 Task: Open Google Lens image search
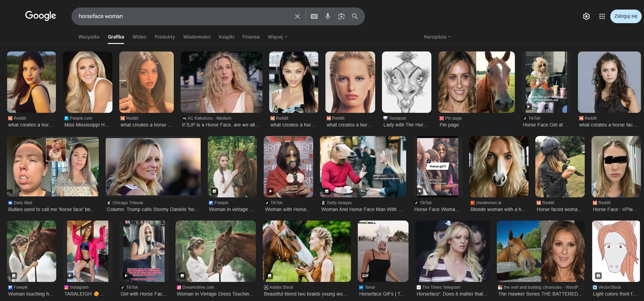tap(341, 16)
